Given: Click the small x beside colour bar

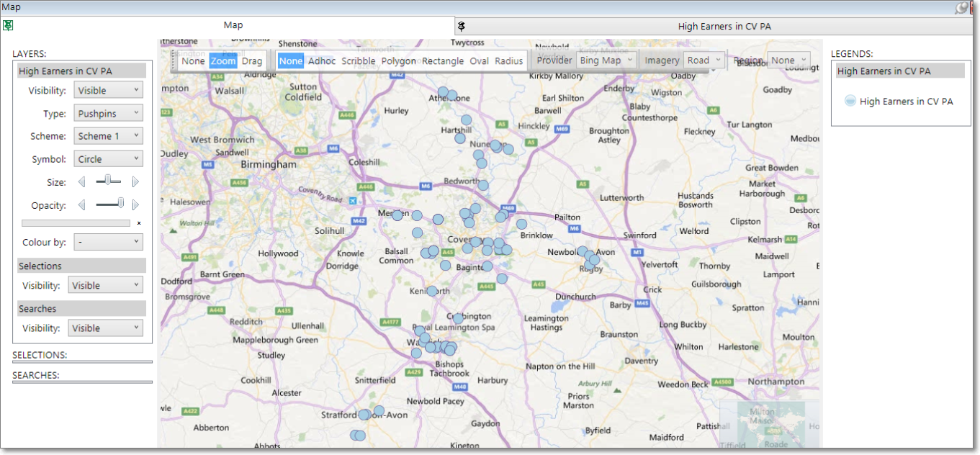Looking at the screenshot, I should point(139,223).
